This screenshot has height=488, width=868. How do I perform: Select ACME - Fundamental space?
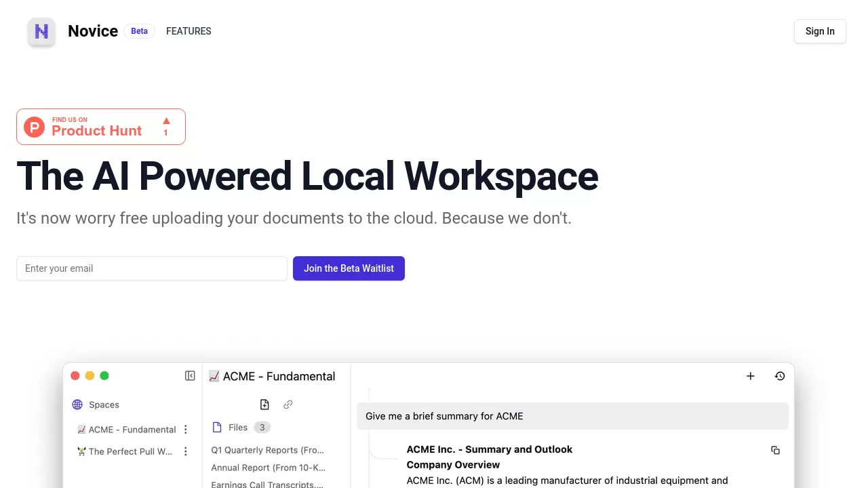(126, 430)
